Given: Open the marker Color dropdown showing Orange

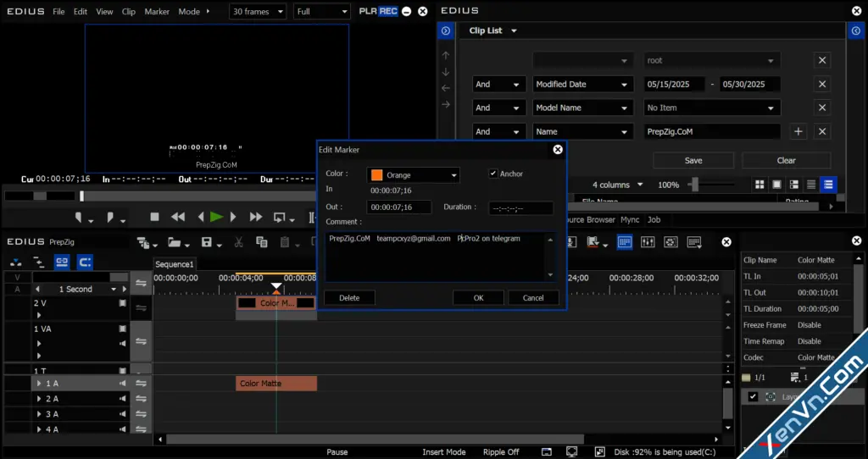Looking at the screenshot, I should (x=413, y=175).
